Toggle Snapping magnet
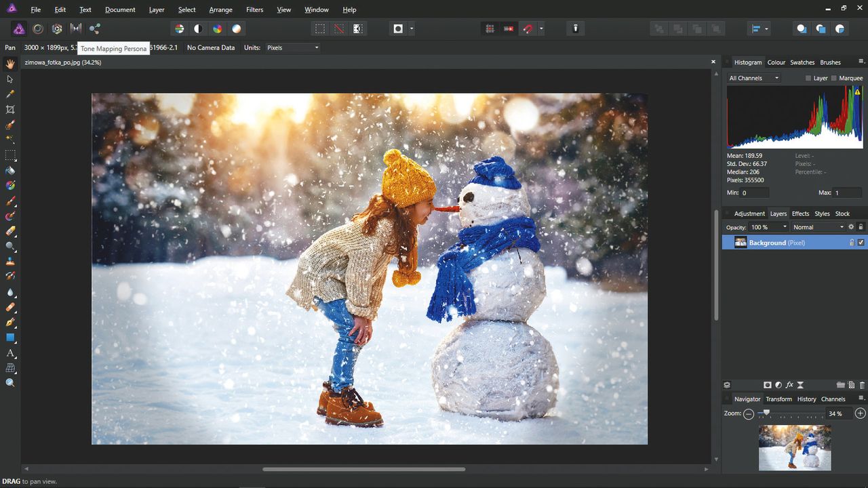The width and height of the screenshot is (868, 488). click(x=528, y=28)
